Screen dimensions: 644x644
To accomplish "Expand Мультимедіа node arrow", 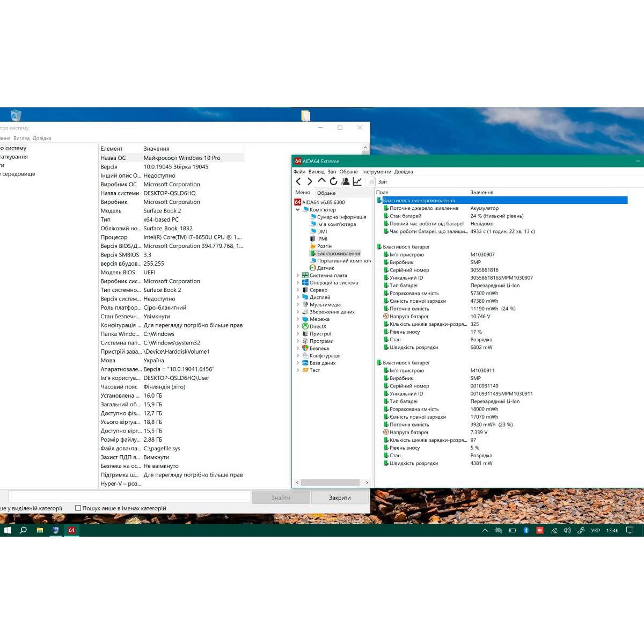I will click(298, 304).
